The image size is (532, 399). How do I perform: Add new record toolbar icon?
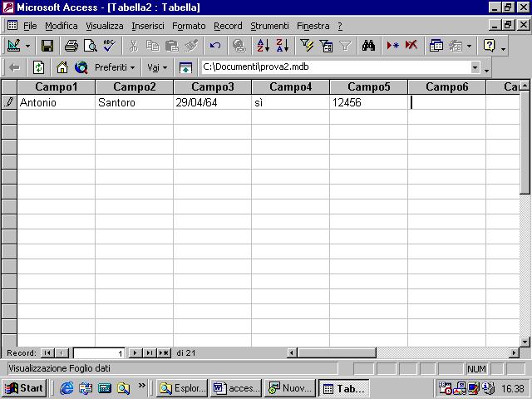click(392, 46)
